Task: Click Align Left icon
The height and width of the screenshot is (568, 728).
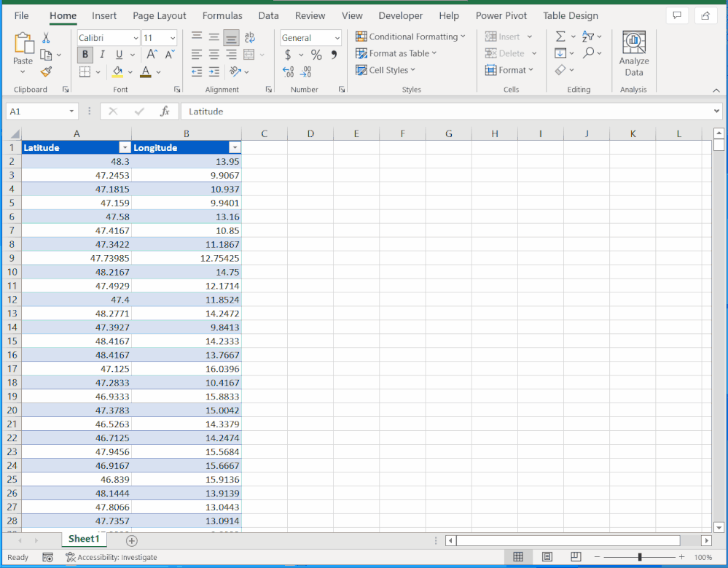Action: coord(197,55)
